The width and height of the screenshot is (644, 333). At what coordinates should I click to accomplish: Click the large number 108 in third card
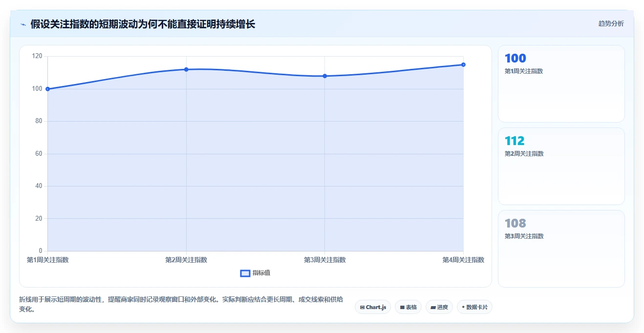(515, 224)
